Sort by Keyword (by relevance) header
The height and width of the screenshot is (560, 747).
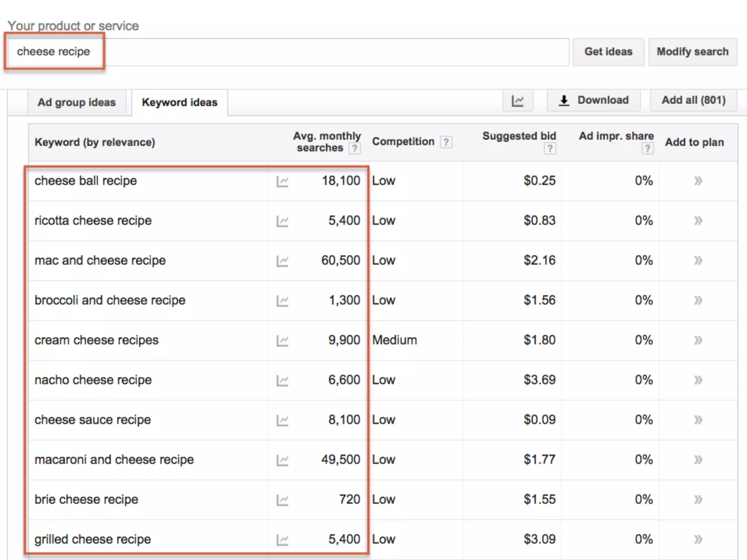pyautogui.click(x=95, y=142)
